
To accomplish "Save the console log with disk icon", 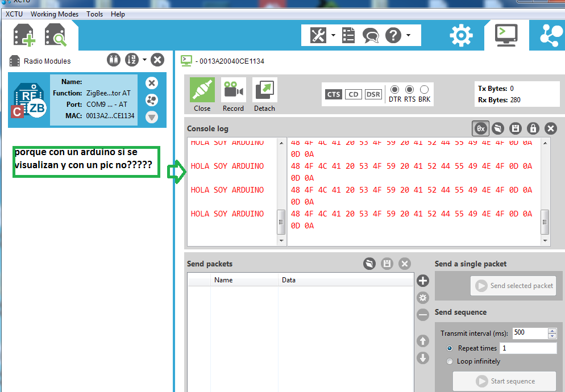I will [516, 128].
